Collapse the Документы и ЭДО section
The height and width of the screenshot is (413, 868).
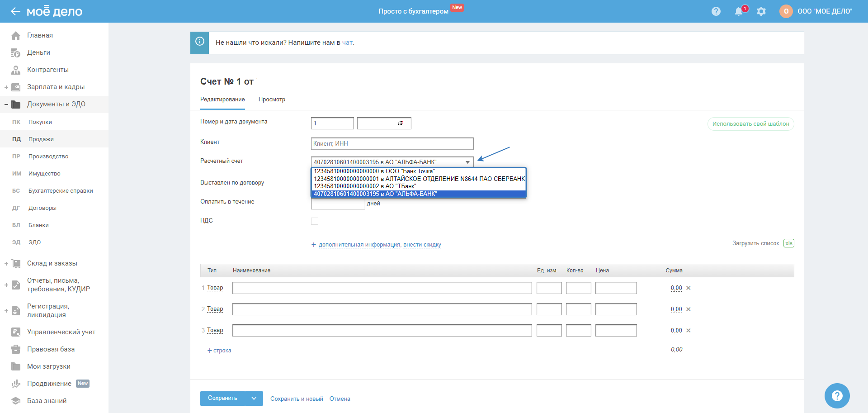click(x=6, y=104)
